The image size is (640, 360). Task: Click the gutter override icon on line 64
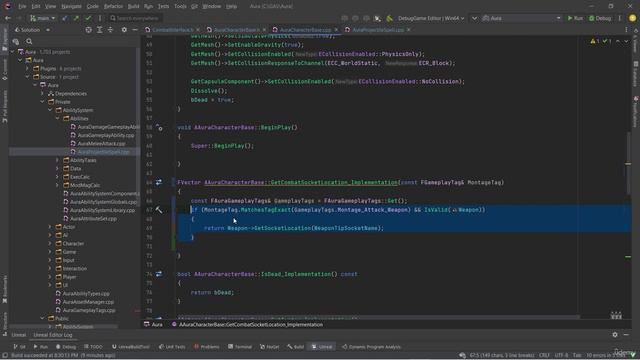(159, 182)
